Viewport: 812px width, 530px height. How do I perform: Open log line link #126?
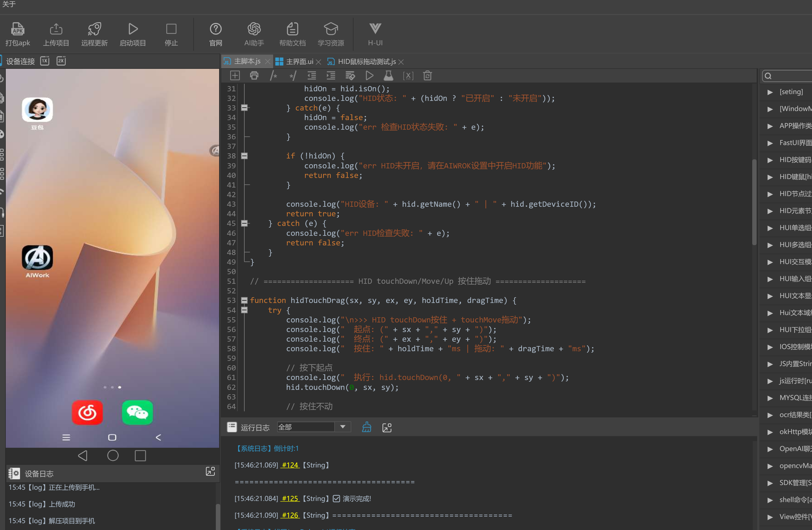point(290,515)
